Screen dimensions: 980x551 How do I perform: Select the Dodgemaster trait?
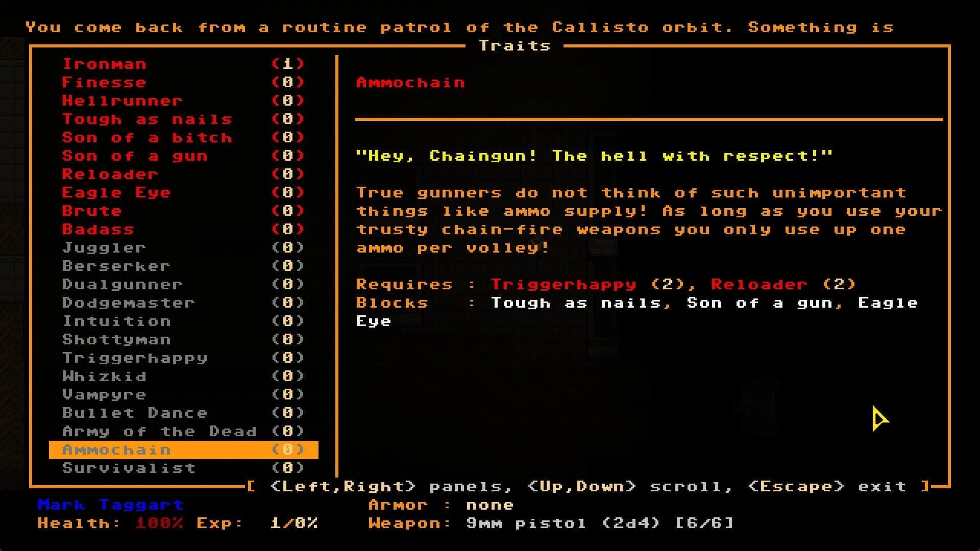pos(128,302)
